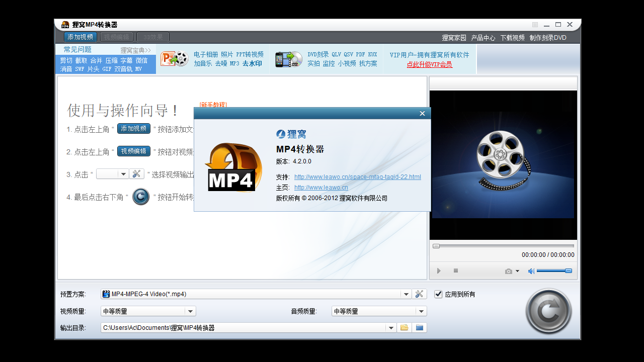Open the 音频质量 quality dropdown

pyautogui.click(x=421, y=311)
